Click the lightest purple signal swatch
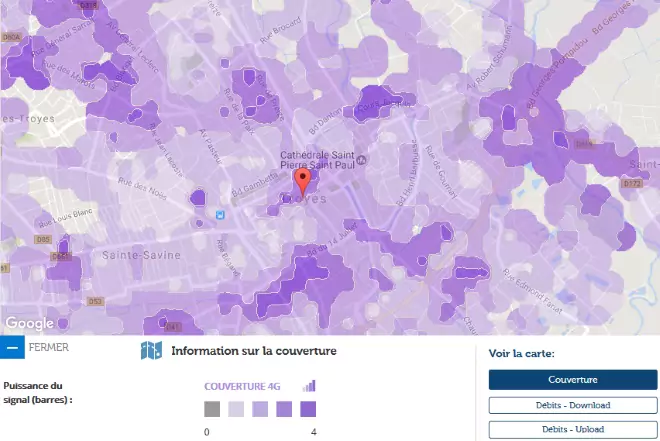 coord(236,409)
